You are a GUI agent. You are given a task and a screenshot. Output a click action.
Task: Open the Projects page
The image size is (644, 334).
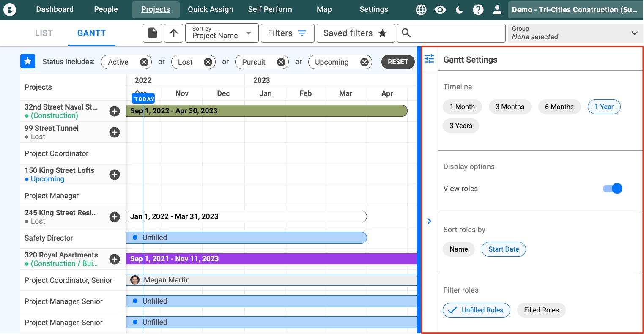pyautogui.click(x=156, y=9)
